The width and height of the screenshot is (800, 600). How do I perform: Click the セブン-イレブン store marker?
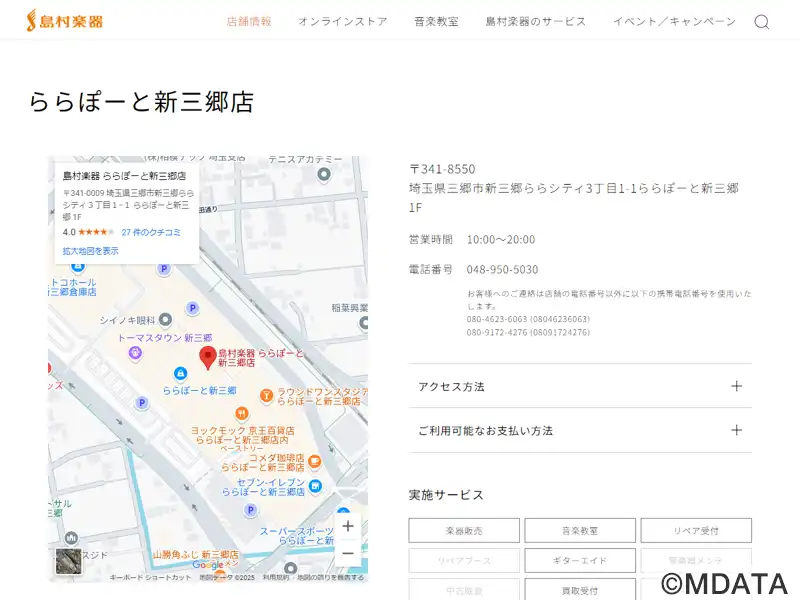click(x=315, y=486)
